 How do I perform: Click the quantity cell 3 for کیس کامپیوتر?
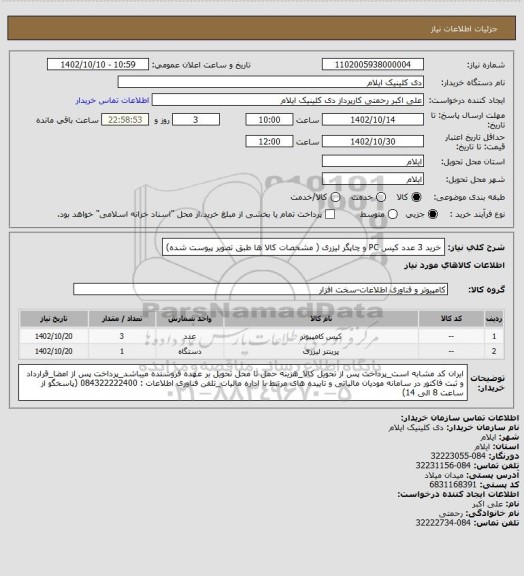tap(122, 336)
